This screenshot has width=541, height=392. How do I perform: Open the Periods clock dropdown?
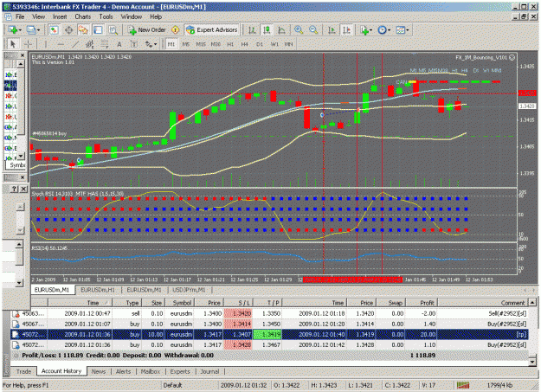383,30
